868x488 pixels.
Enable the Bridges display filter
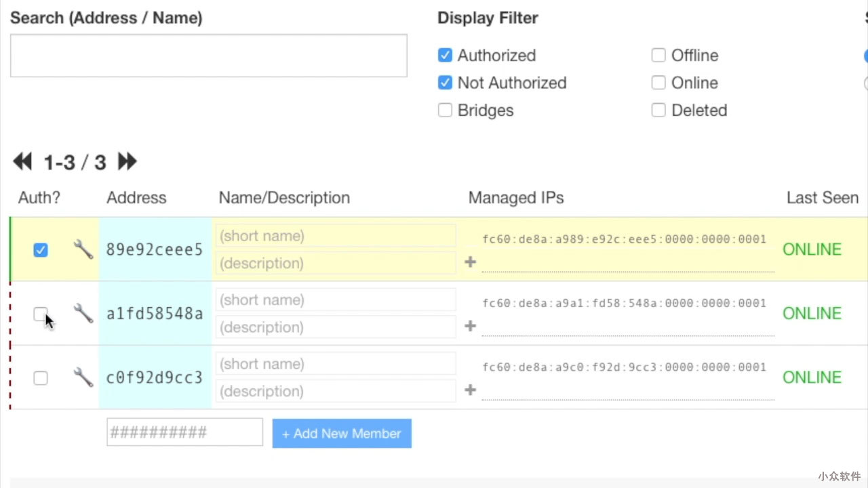445,110
